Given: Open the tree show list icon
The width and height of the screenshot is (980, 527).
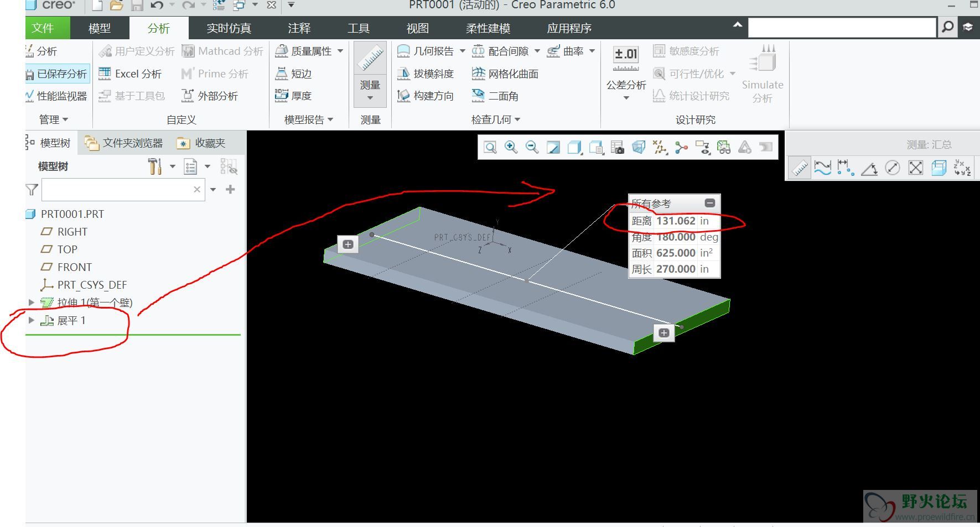Looking at the screenshot, I should 190,166.
